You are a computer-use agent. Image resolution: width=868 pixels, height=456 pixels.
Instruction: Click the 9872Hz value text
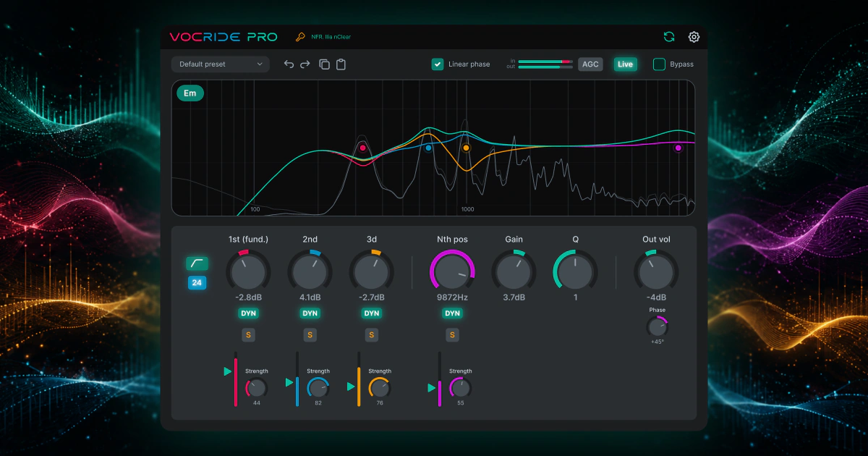[452, 297]
